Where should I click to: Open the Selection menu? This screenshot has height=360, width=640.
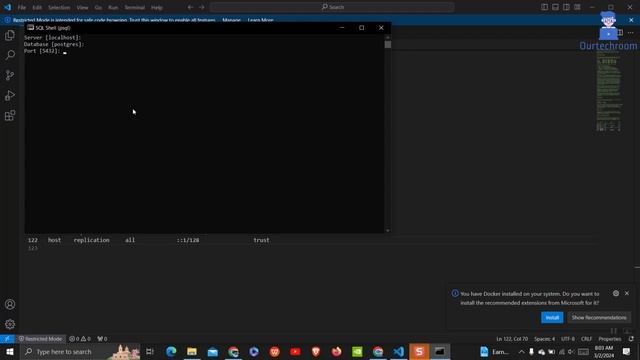point(59,7)
